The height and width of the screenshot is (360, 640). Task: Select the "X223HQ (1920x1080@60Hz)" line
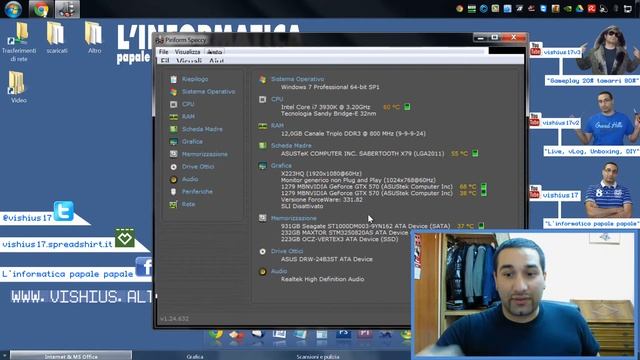tap(321, 173)
